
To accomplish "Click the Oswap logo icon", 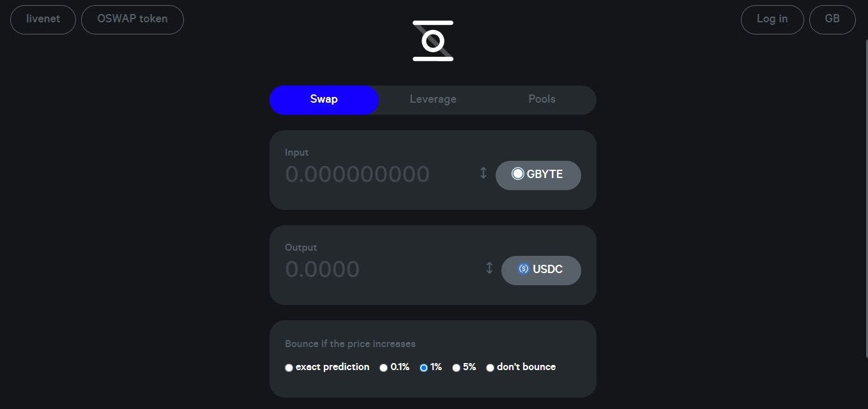I will pos(433,41).
